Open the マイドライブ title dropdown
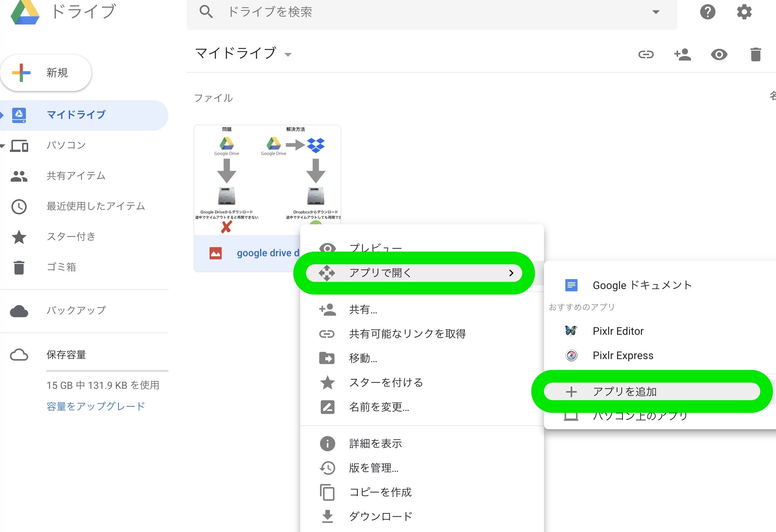Viewport: 776px width, 532px height. click(288, 54)
